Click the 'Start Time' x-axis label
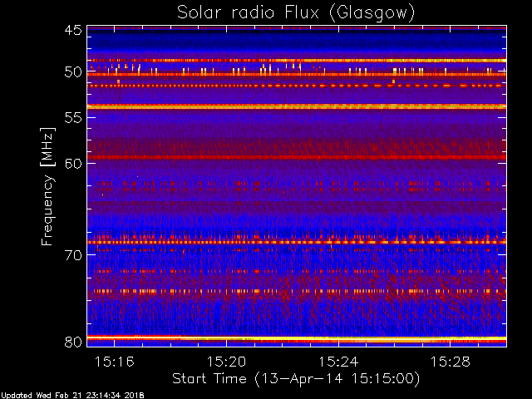The height and width of the screenshot is (399, 532). [295, 378]
